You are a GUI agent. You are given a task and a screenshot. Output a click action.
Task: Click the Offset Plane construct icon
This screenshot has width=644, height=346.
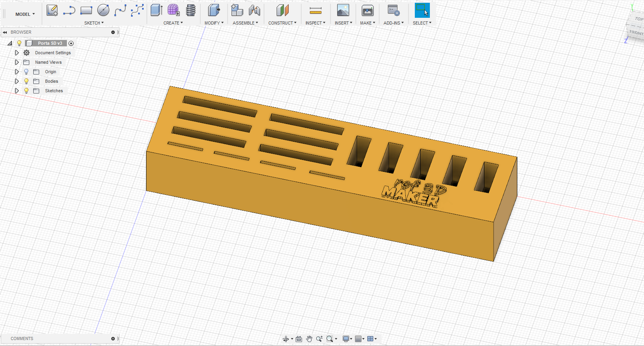click(283, 10)
